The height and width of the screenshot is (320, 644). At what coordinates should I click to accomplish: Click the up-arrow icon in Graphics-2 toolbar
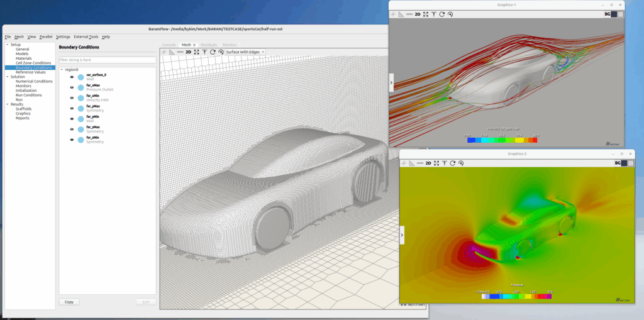click(x=445, y=163)
